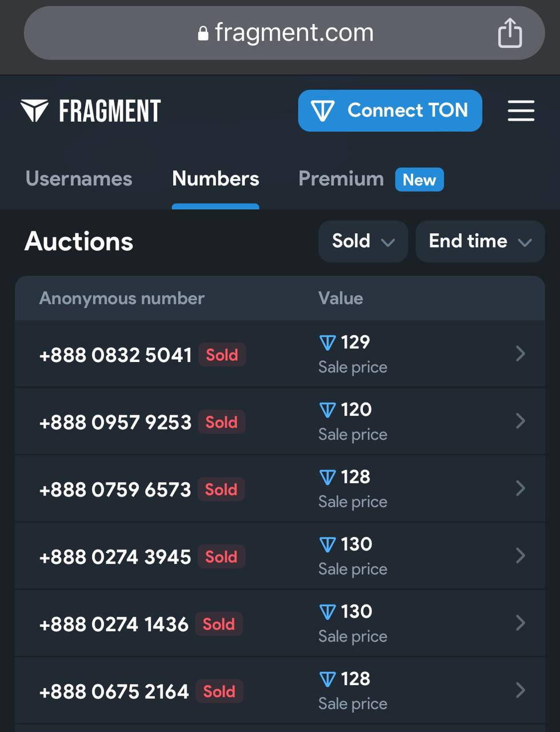Screen dimensions: 560x732
Task: Click the Fragment logo
Action: [90, 111]
